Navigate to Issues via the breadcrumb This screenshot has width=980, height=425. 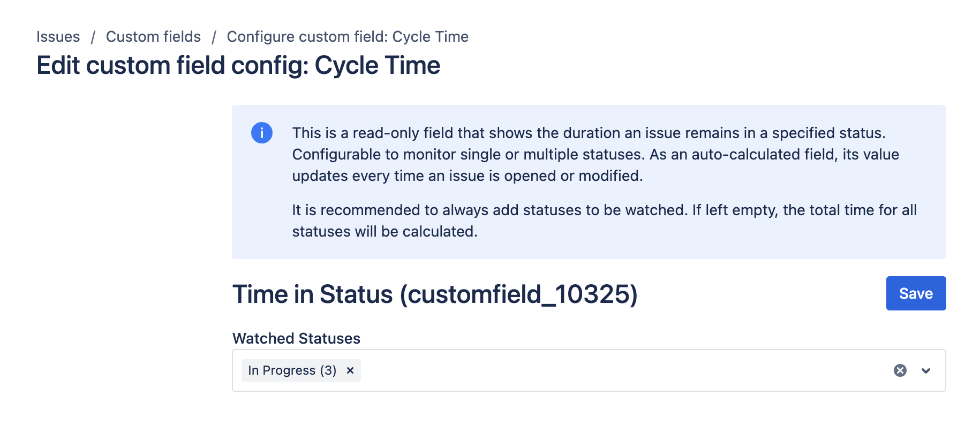58,36
